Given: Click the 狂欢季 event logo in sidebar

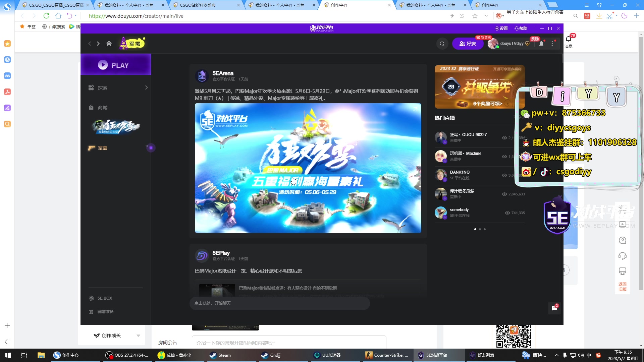Looking at the screenshot, I should click(116, 127).
